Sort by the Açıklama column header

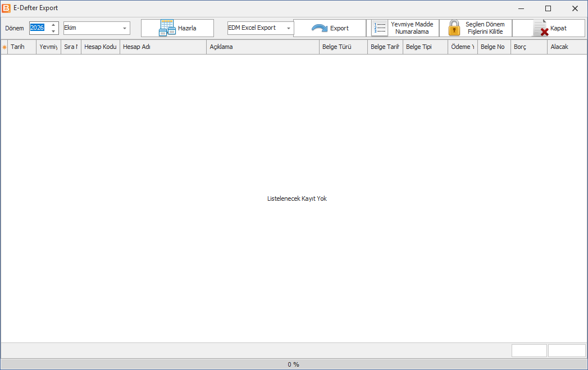(263, 47)
